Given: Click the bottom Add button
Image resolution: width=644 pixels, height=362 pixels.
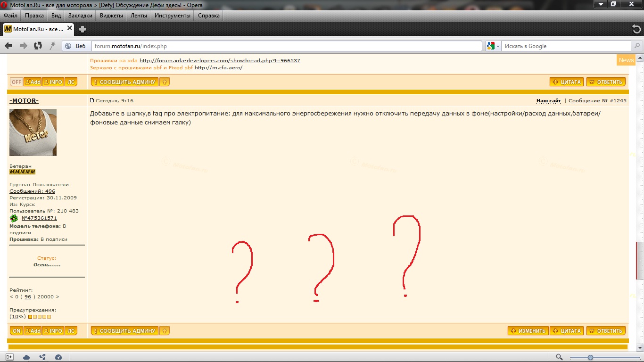Looking at the screenshot, I should tap(33, 330).
